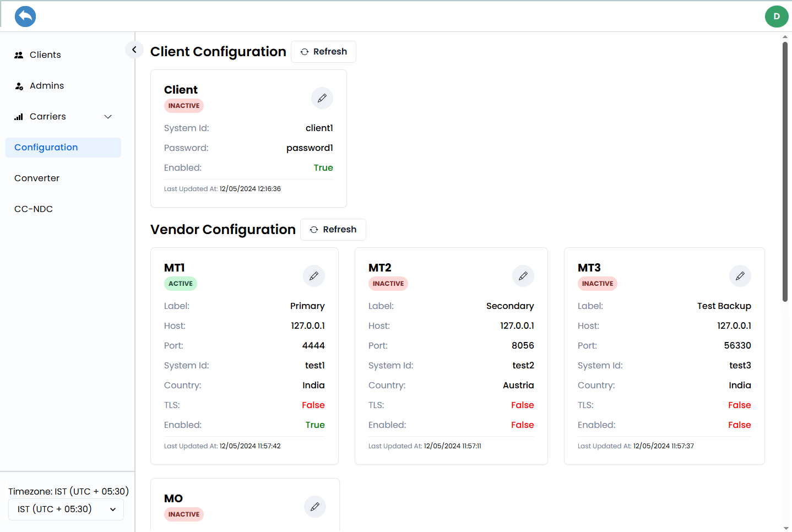
Task: Select the System Id value client1
Action: [x=319, y=128]
